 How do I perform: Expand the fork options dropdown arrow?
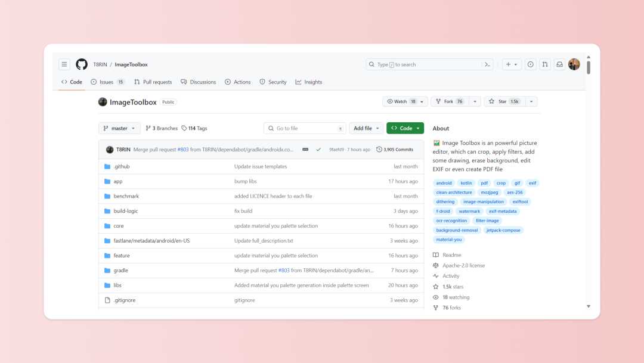(475, 101)
